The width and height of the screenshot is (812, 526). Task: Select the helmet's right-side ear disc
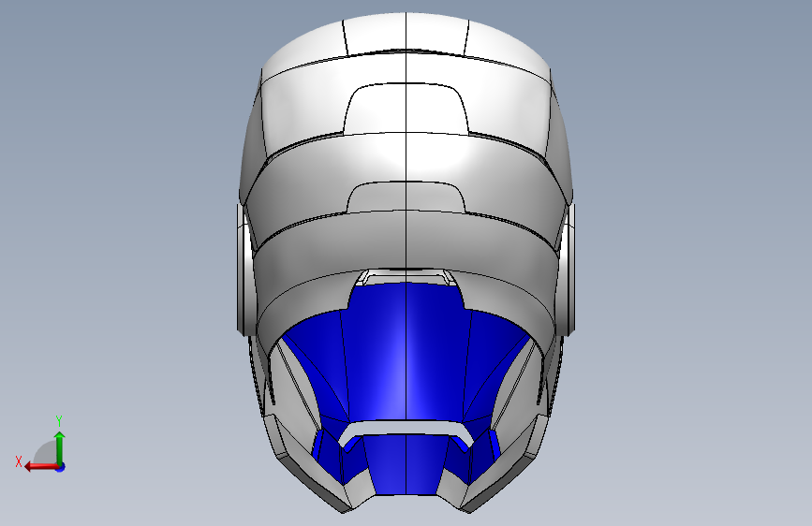pyautogui.click(x=567, y=270)
